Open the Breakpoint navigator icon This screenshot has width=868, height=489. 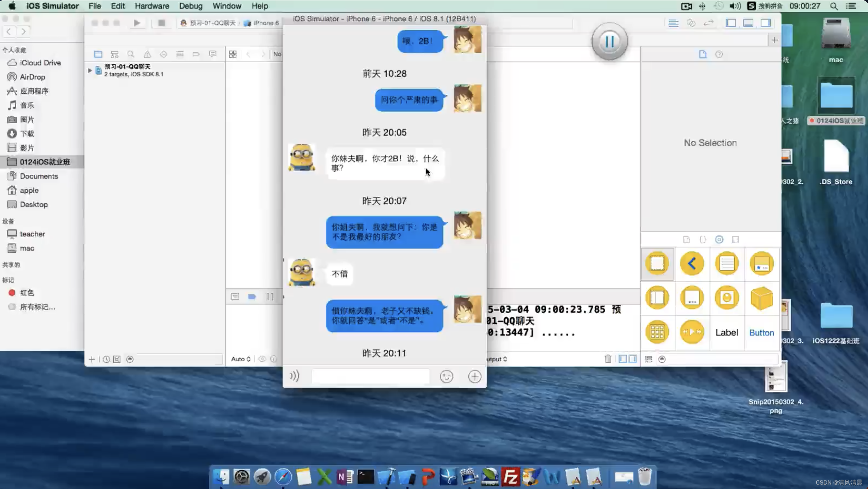pyautogui.click(x=196, y=54)
